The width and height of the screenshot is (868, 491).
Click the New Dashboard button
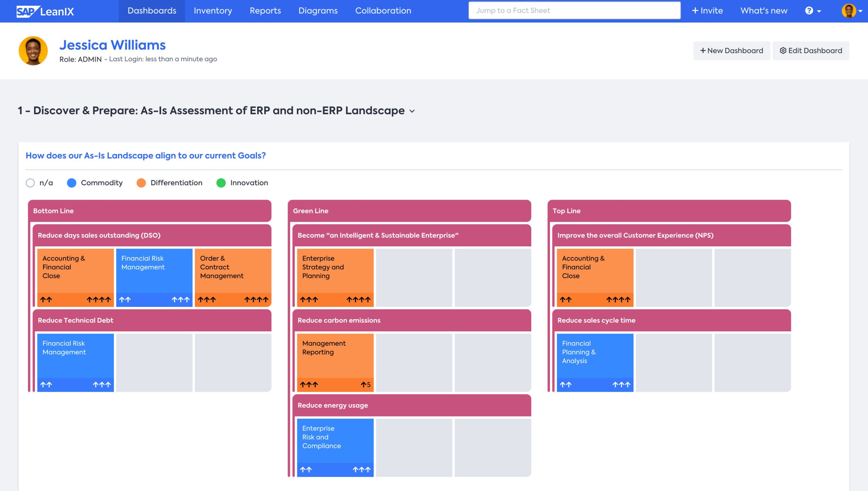tap(732, 50)
